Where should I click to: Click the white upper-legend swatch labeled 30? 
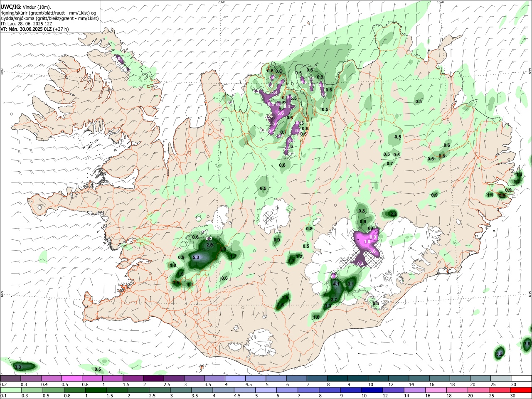[x=521, y=378]
